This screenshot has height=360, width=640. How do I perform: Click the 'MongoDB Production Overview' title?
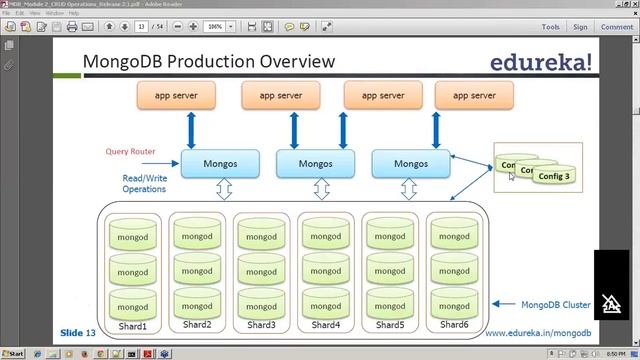click(x=209, y=61)
